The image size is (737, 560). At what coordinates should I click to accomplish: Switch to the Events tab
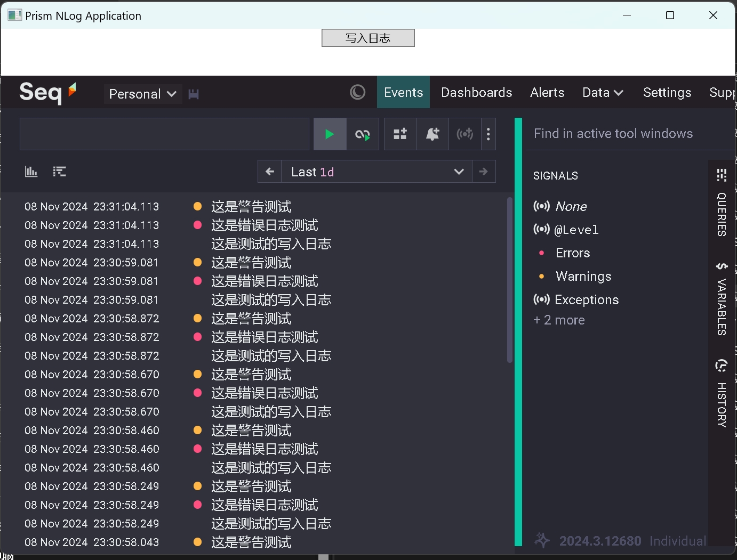403,92
